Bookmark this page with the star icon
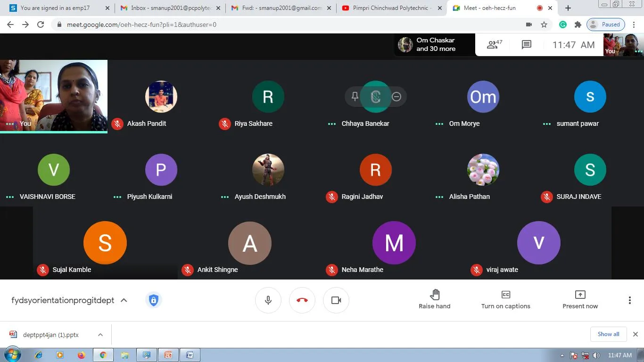Screen dimensions: 644x362 [544, 25]
